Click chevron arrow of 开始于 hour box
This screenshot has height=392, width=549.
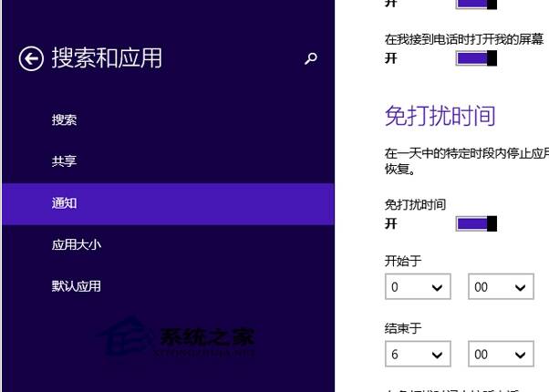pyautogui.click(x=437, y=288)
